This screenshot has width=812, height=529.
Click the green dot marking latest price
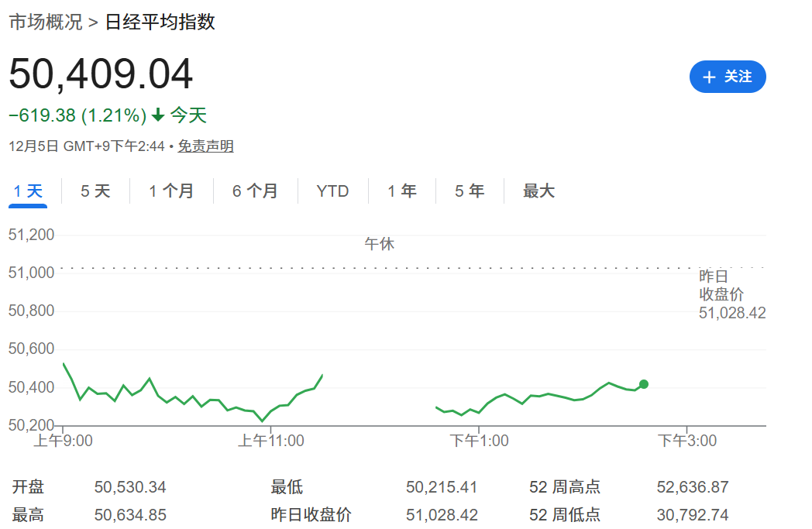click(643, 383)
